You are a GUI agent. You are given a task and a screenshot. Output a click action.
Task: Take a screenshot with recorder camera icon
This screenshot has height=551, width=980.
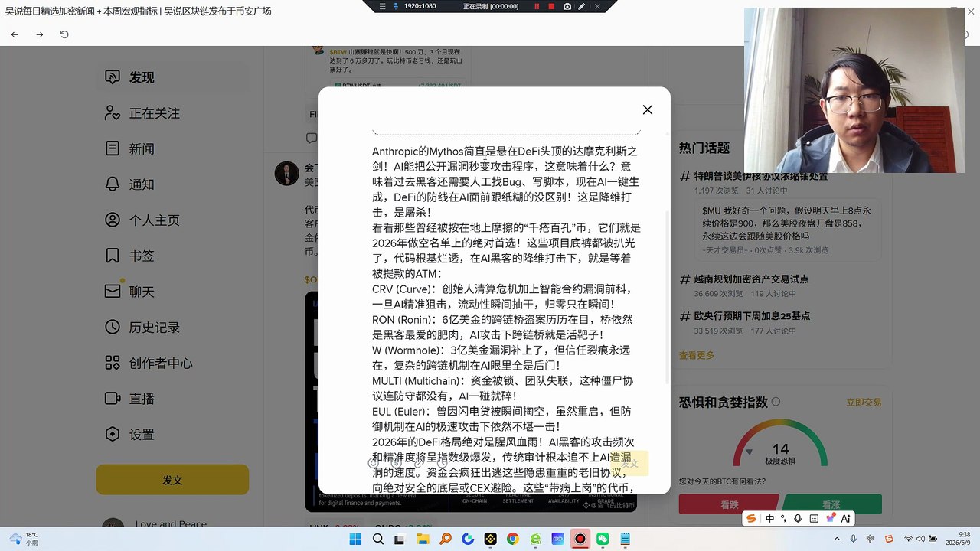pos(567,6)
